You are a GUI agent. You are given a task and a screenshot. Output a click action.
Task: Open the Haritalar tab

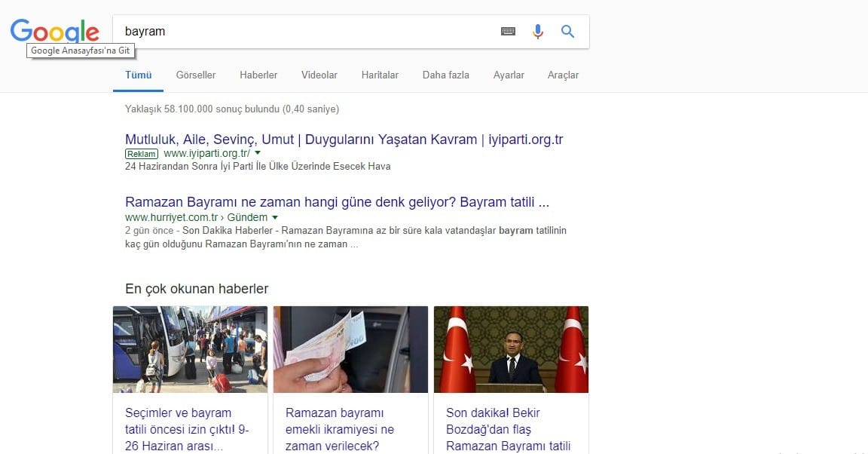380,75
